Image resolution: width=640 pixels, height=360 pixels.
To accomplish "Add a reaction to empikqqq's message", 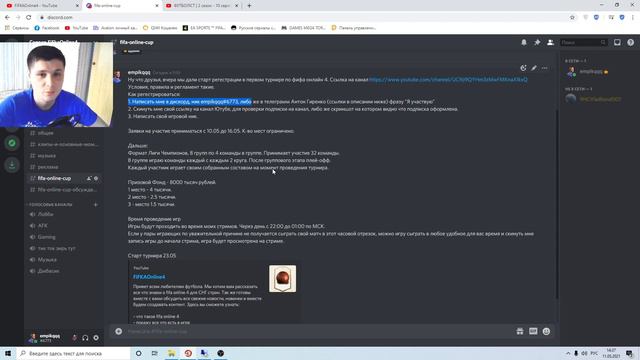I will (523, 68).
